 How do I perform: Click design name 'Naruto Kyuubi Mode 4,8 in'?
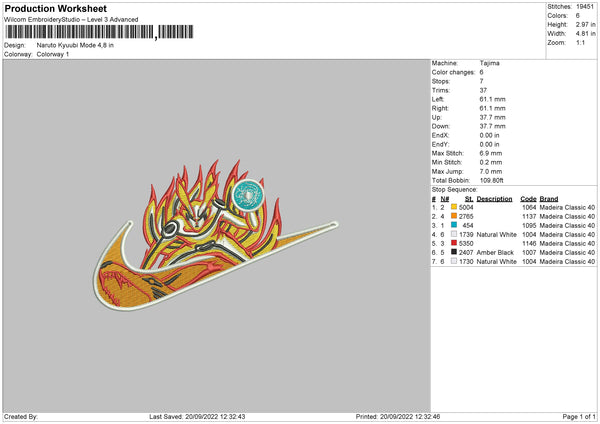pyautogui.click(x=75, y=45)
